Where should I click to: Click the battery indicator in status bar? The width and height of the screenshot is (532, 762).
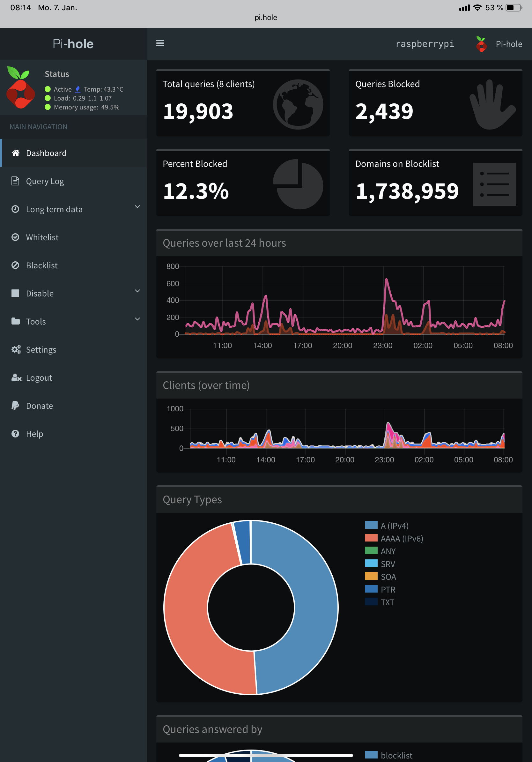coord(514,8)
